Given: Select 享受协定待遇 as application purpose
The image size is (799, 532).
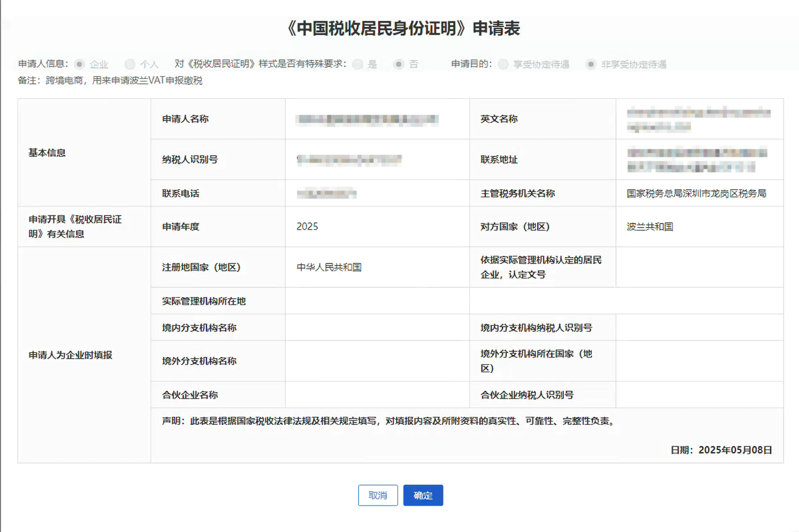Looking at the screenshot, I should pyautogui.click(x=503, y=64).
